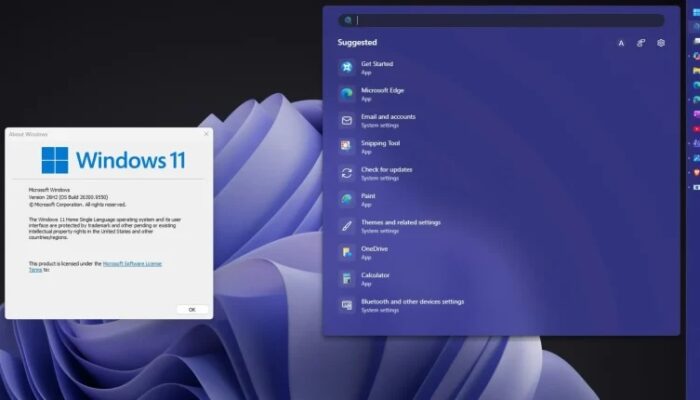Click the magnifier icon in search bar

click(x=348, y=20)
